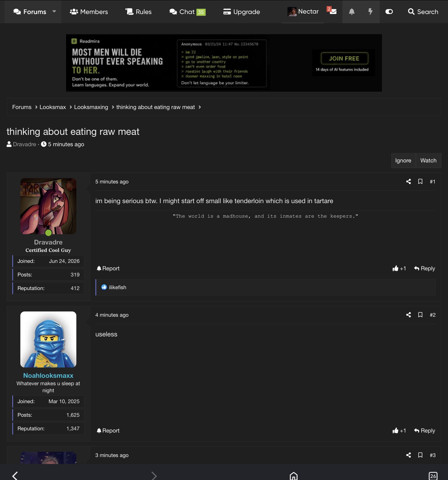
Task: Open Dravadre username in post sidebar
Action: click(48, 242)
